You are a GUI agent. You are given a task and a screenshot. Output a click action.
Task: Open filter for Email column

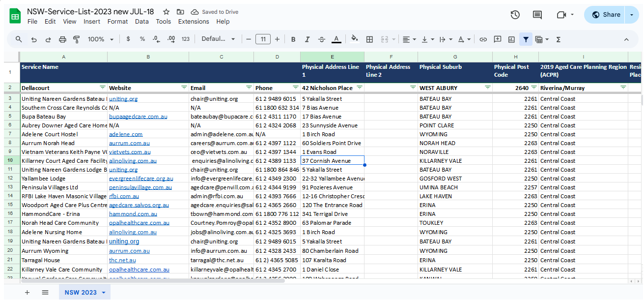249,88
